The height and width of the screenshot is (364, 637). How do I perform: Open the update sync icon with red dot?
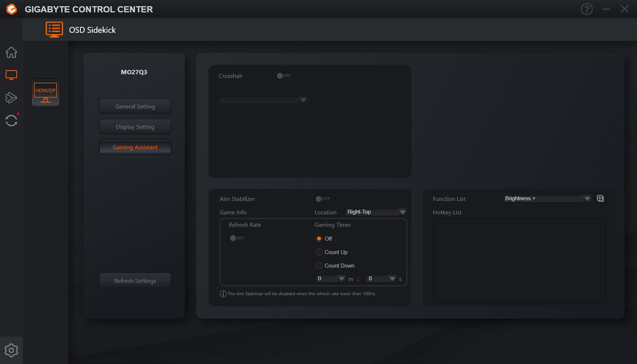point(11,120)
